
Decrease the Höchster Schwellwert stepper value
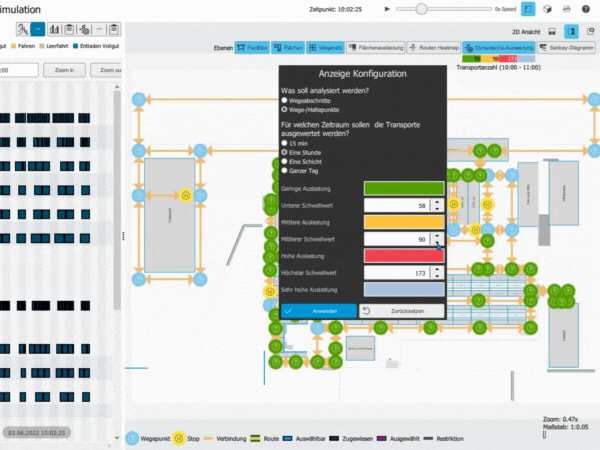[437, 276]
